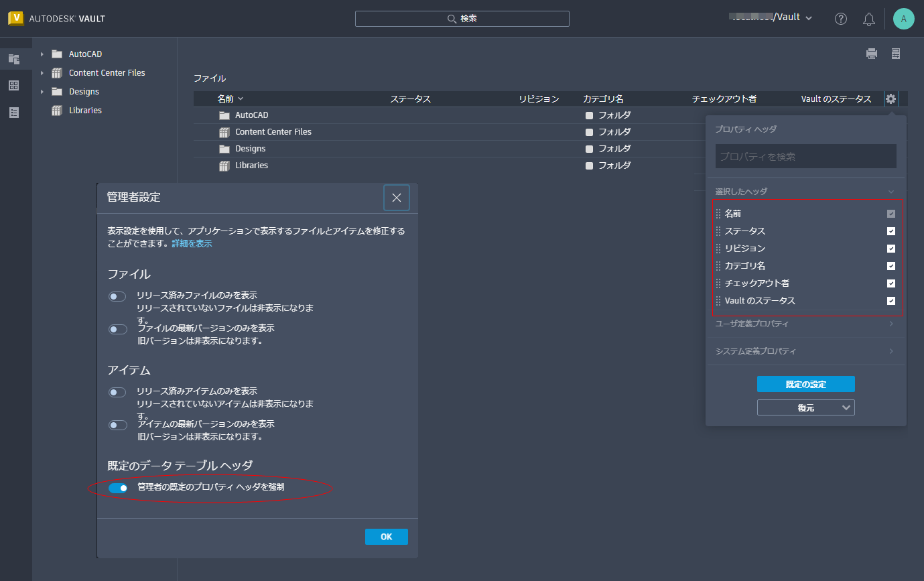The width and height of the screenshot is (924, 581).
Task: Uncheck the カテゴリ名 header checkbox
Action: pyautogui.click(x=891, y=266)
